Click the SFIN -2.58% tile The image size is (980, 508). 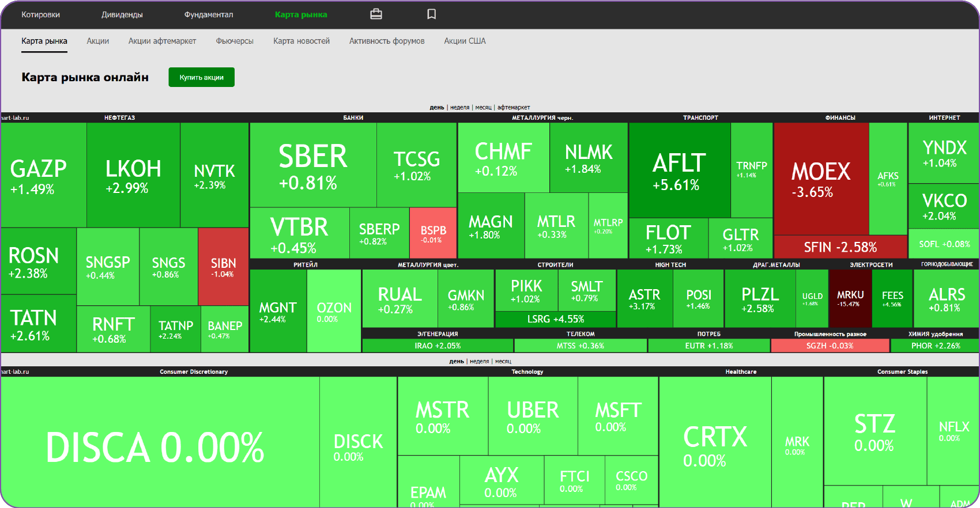tap(840, 247)
